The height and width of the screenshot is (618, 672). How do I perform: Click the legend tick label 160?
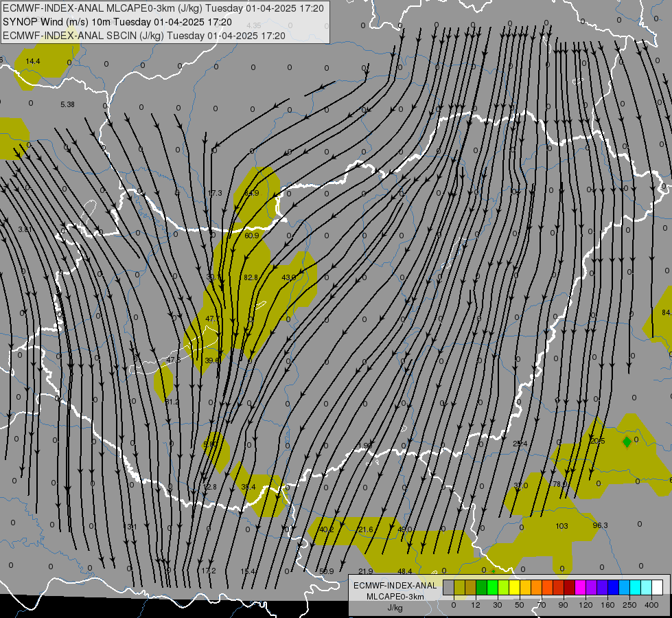[x=607, y=605]
